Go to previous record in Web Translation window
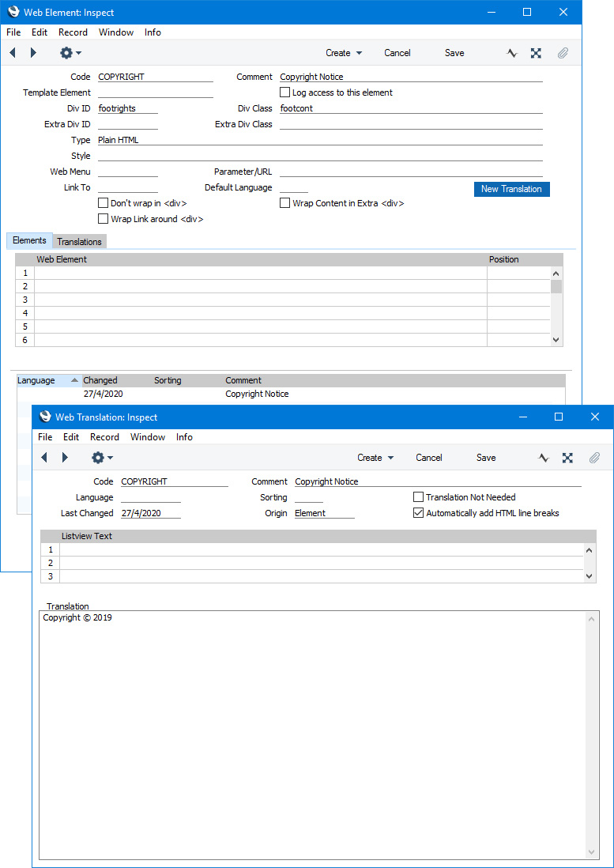This screenshot has height=868, width=614. pyautogui.click(x=43, y=458)
